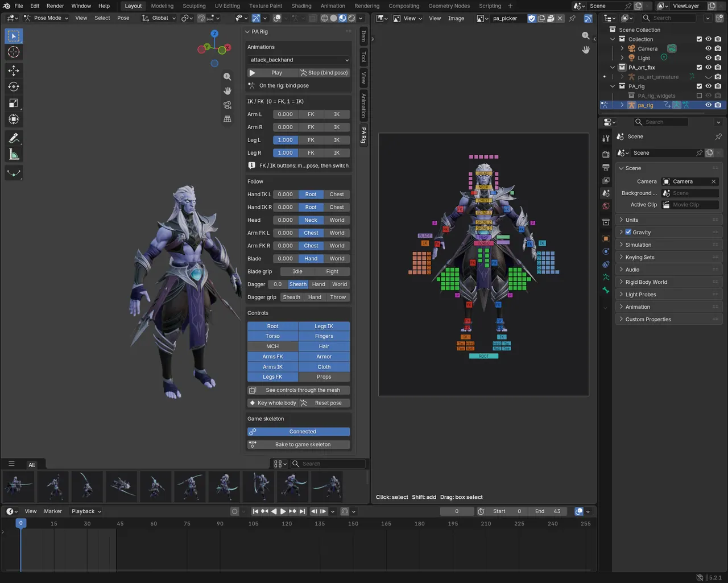
Task: Select the first pose thumbnail in asset shelf
Action: coord(19,487)
